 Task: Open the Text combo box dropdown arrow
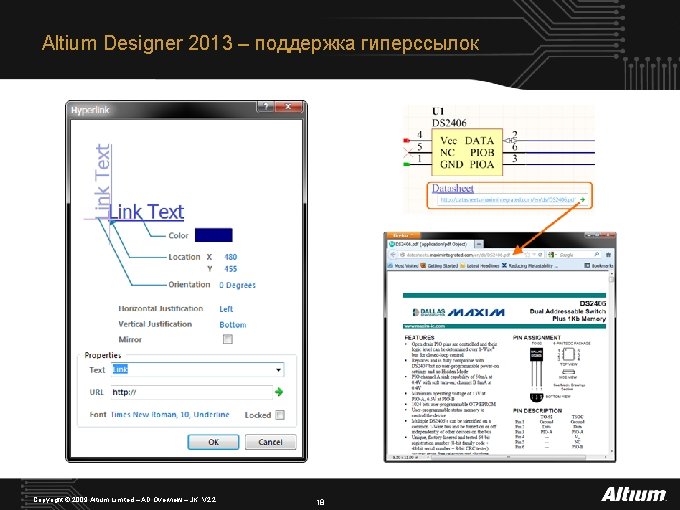tap(278, 369)
